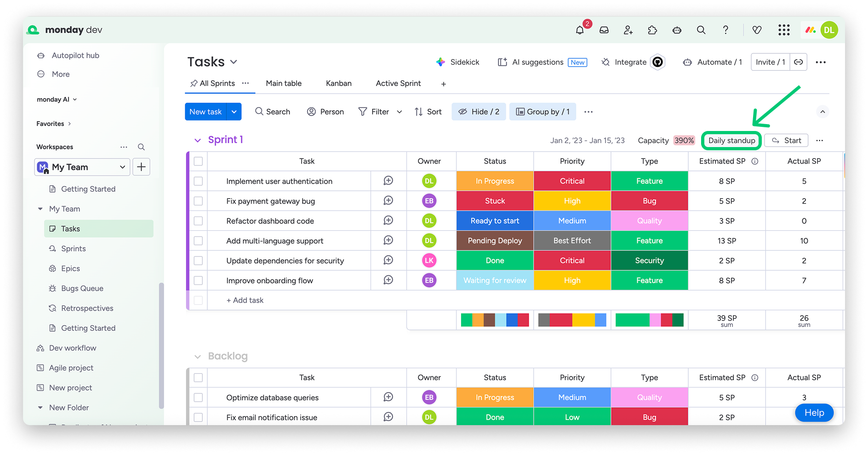The image size is (868, 455).
Task: Copy board link icon next to Invite
Action: tap(799, 62)
